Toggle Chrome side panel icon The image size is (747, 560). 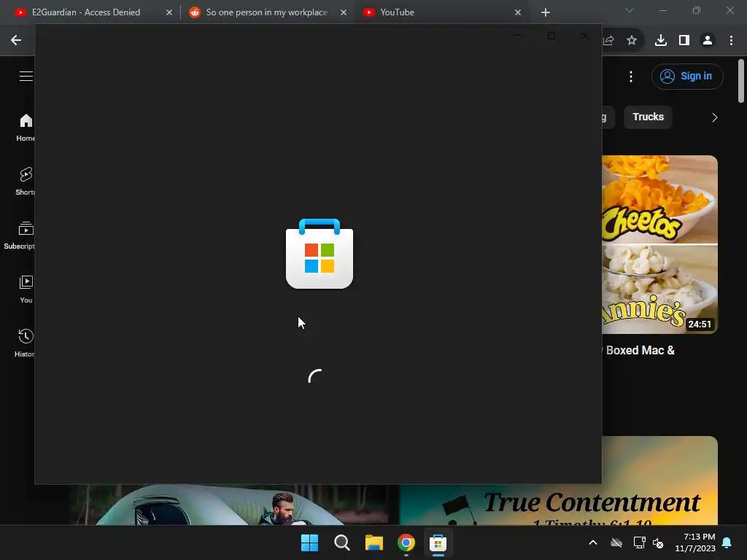tap(684, 41)
